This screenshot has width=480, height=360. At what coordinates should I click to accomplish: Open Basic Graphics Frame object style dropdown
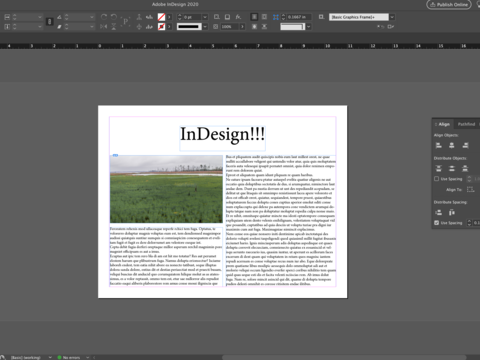(392, 17)
